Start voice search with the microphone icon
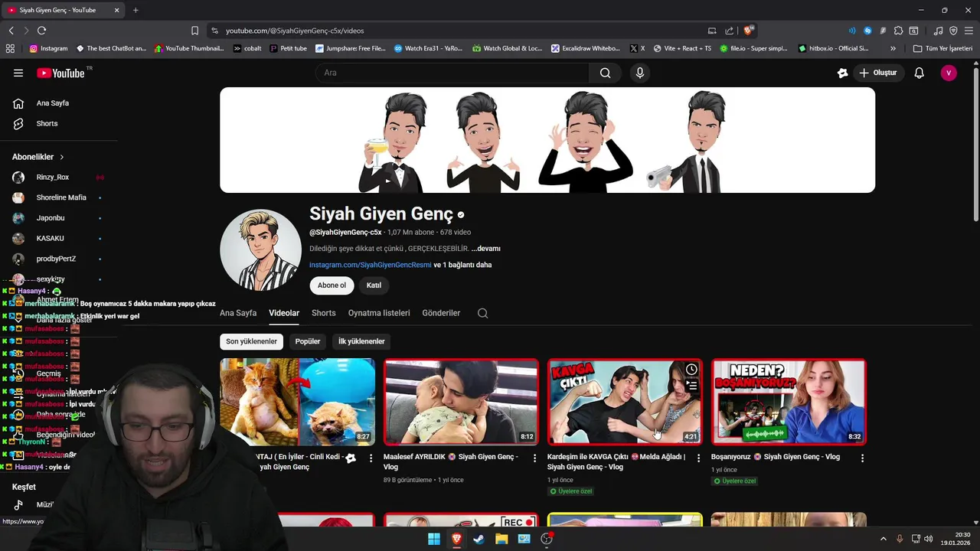980x551 pixels. coord(640,73)
